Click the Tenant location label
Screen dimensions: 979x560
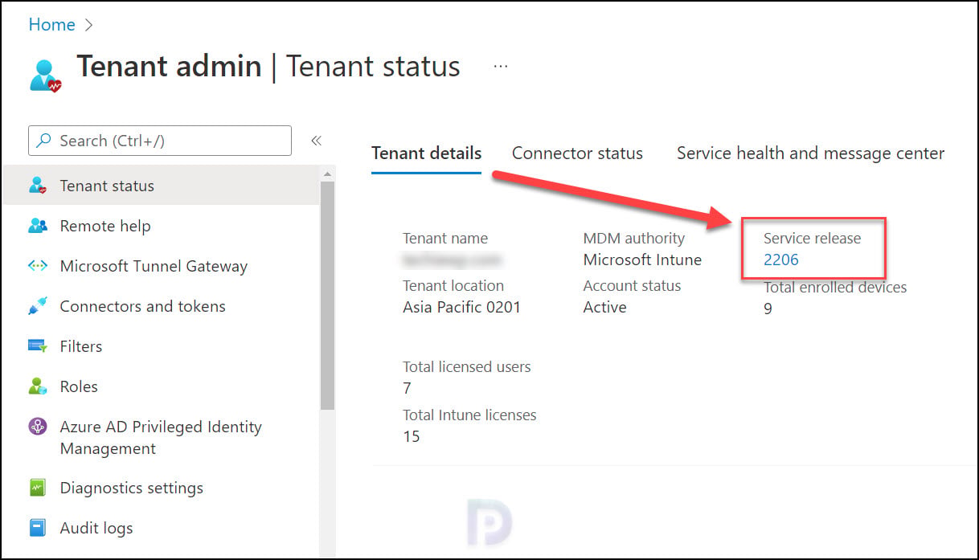[453, 285]
